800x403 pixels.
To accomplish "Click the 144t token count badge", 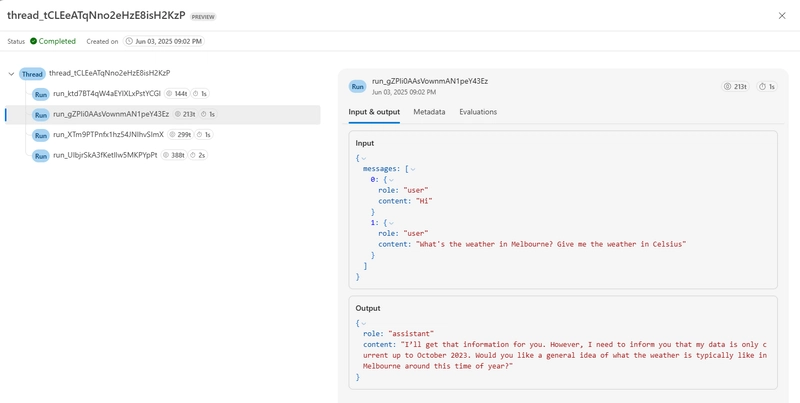I will click(176, 94).
